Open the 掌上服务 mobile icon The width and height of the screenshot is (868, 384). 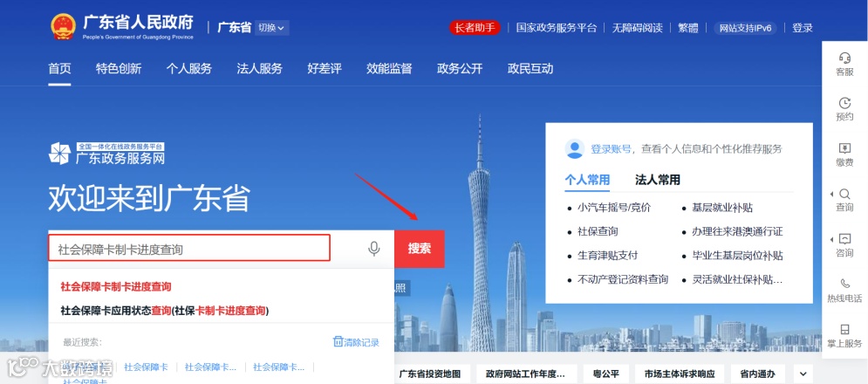[844, 329]
